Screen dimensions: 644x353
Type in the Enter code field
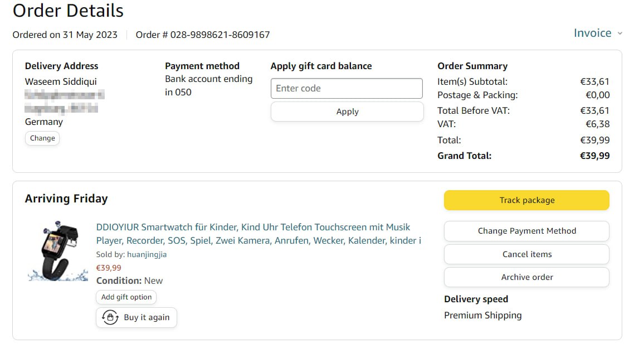(x=347, y=88)
